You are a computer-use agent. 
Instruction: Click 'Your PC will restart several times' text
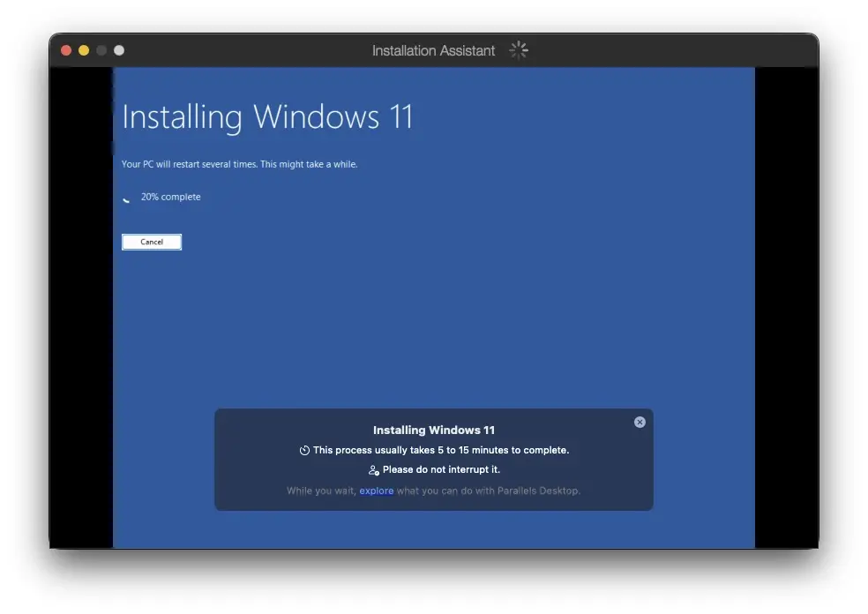(239, 165)
